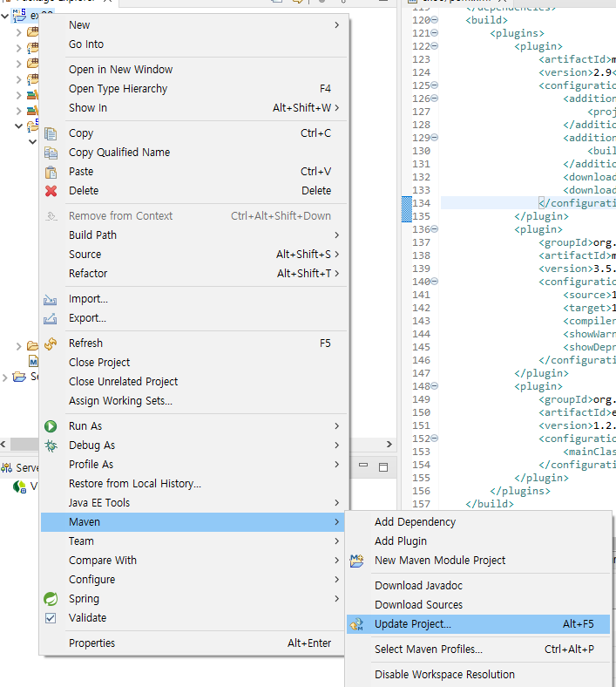Collapse the configuration fold at line 125
The image size is (616, 687).
(x=435, y=85)
